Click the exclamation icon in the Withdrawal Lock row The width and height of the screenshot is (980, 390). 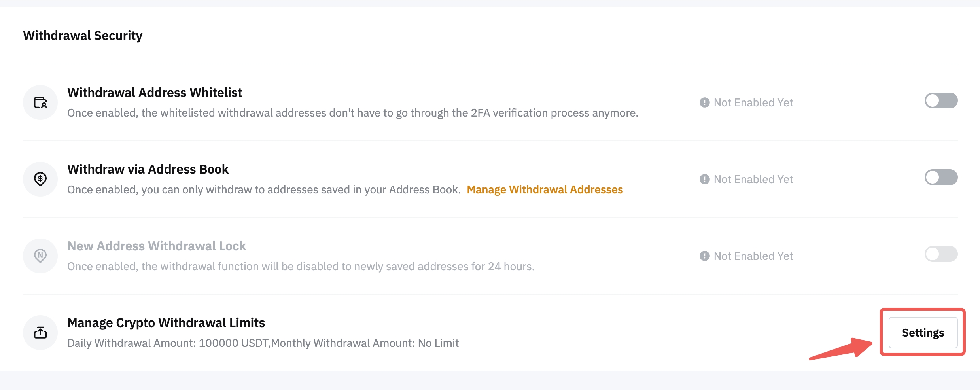(704, 256)
